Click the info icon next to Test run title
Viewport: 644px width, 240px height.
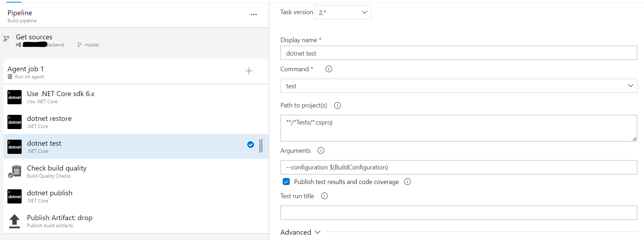(324, 196)
